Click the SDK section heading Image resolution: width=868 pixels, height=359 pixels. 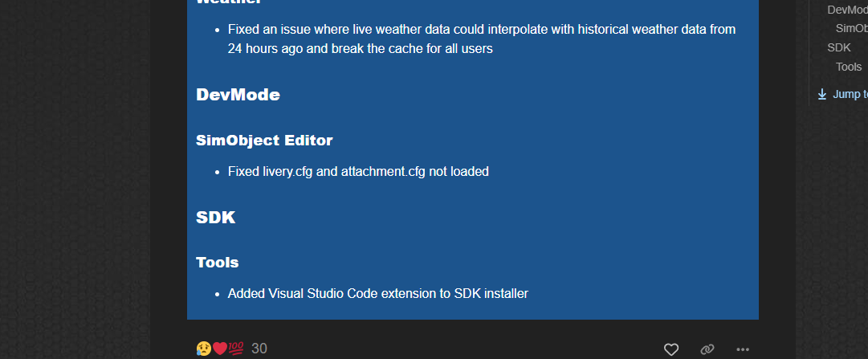[215, 218]
